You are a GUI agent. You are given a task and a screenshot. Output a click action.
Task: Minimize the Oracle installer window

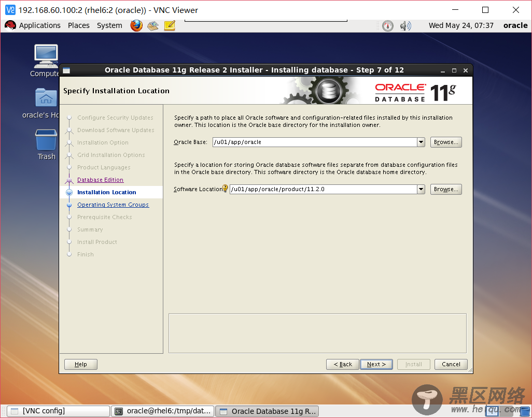click(442, 70)
